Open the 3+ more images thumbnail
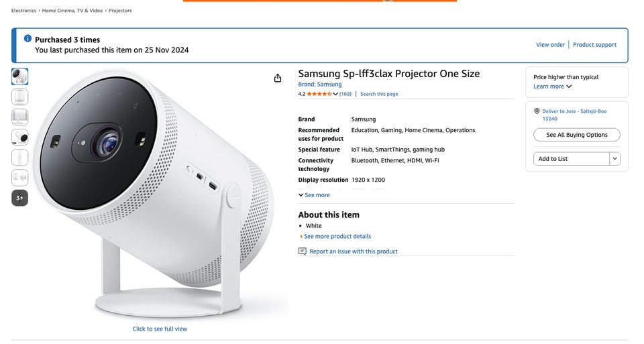The height and width of the screenshot is (344, 644). (20, 198)
